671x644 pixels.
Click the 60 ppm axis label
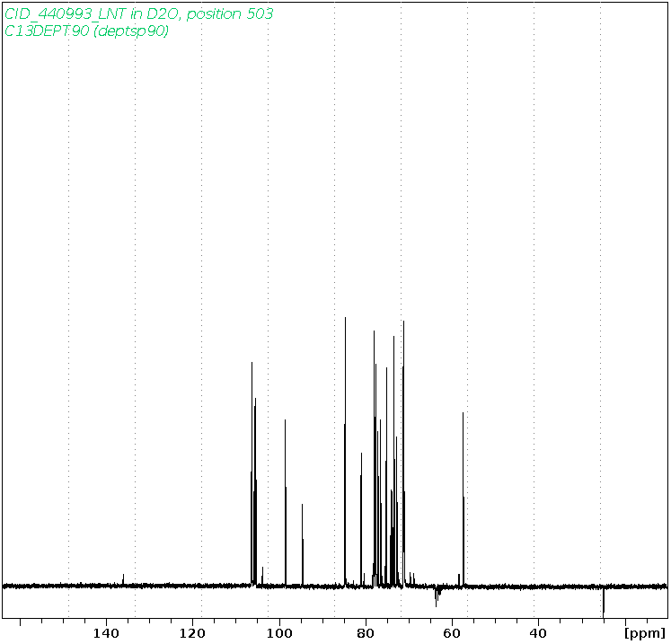452,633
